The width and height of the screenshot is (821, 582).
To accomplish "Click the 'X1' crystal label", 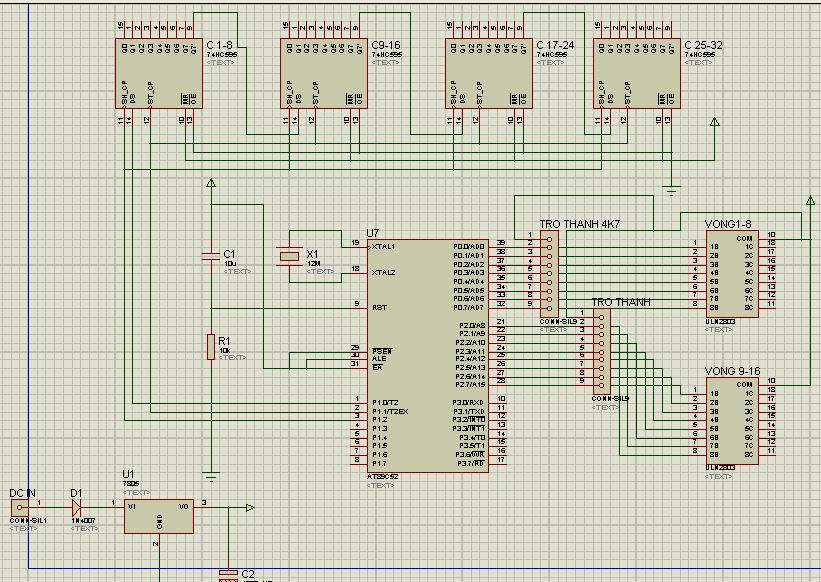I will (x=312, y=254).
